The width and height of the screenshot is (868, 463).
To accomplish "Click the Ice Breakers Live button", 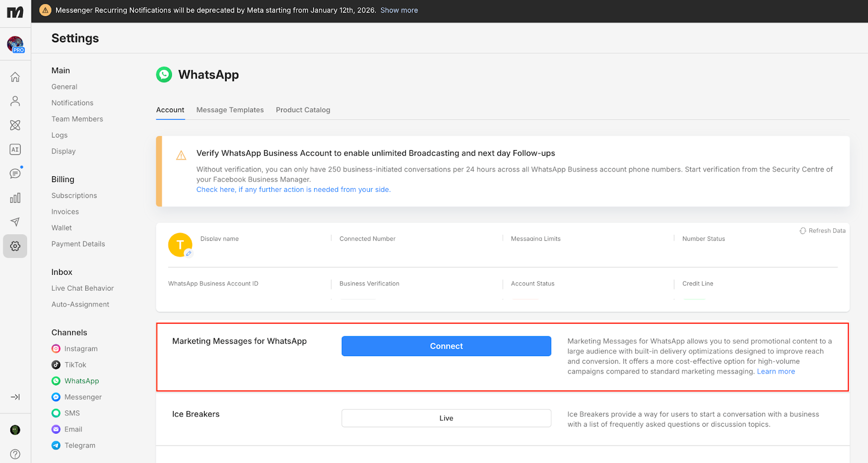I will click(446, 418).
